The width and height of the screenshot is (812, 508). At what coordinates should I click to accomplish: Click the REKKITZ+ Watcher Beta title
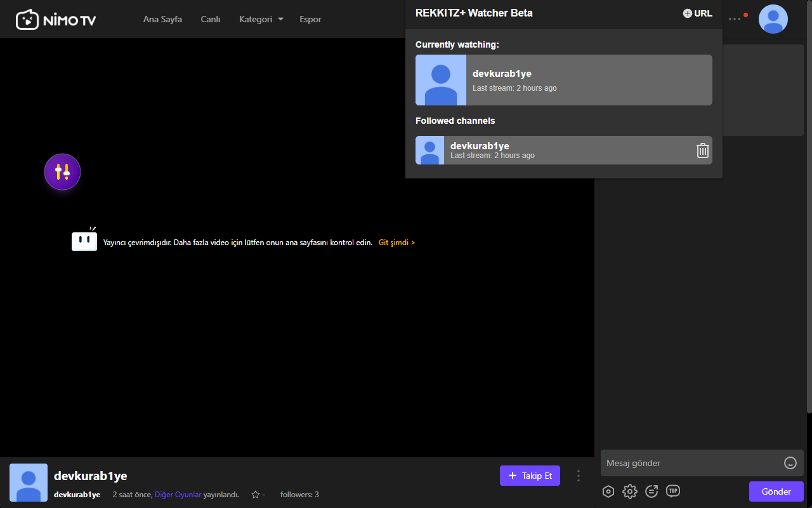[x=474, y=13]
